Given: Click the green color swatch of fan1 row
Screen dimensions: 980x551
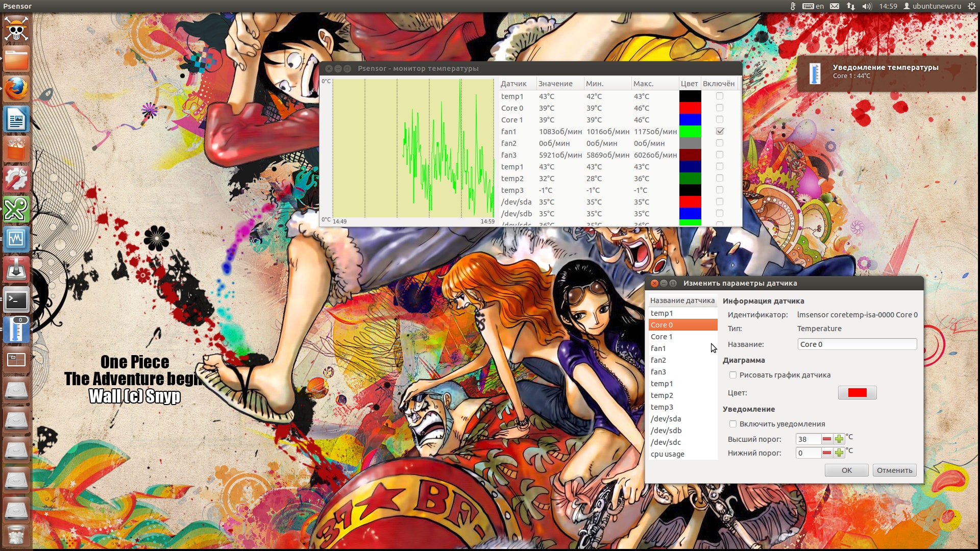Looking at the screenshot, I should tap(690, 132).
